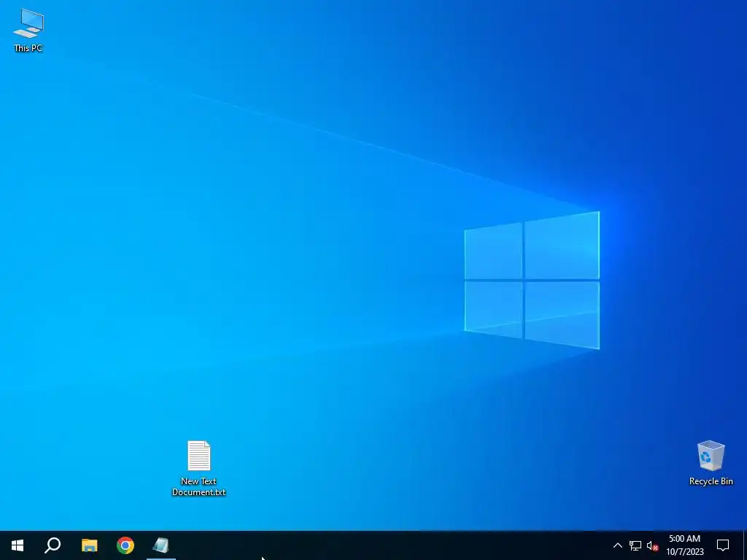The height and width of the screenshot is (560, 747).
Task: Open the Action Center notifications icon
Action: pyautogui.click(x=723, y=545)
